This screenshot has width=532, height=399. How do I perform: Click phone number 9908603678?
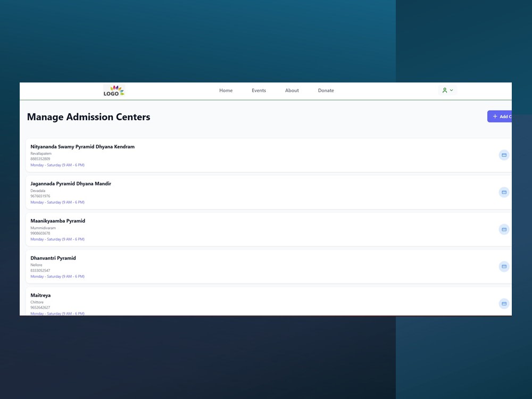tap(40, 233)
